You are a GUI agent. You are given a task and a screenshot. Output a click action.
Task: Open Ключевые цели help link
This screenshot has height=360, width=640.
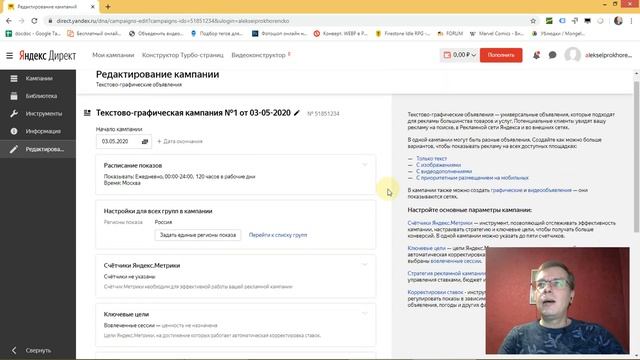coord(427,248)
